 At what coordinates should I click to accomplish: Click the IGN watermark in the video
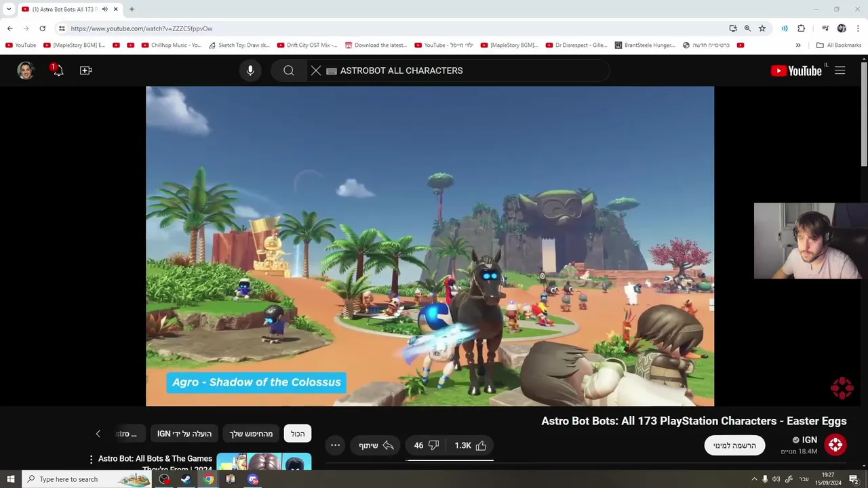(842, 388)
